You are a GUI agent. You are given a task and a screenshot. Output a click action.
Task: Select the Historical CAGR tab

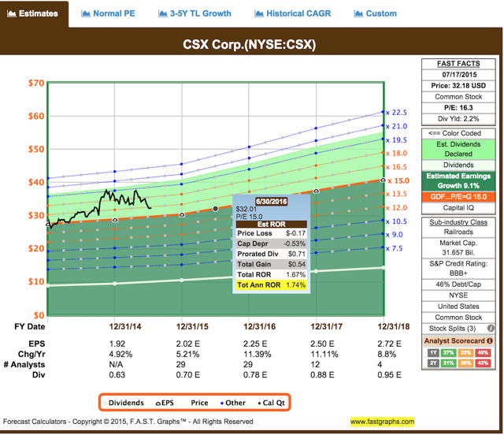click(292, 13)
